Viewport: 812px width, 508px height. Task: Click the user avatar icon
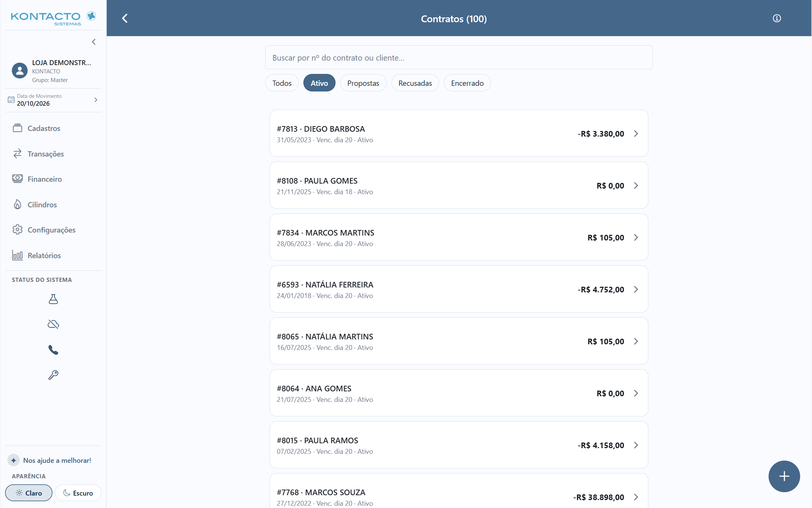tap(20, 70)
